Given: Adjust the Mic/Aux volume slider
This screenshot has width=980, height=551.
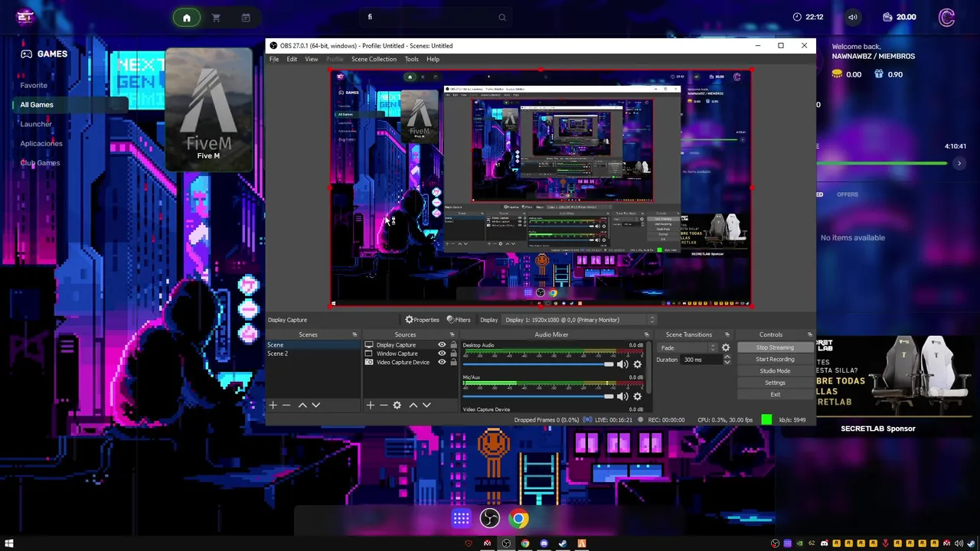Looking at the screenshot, I should point(538,396).
